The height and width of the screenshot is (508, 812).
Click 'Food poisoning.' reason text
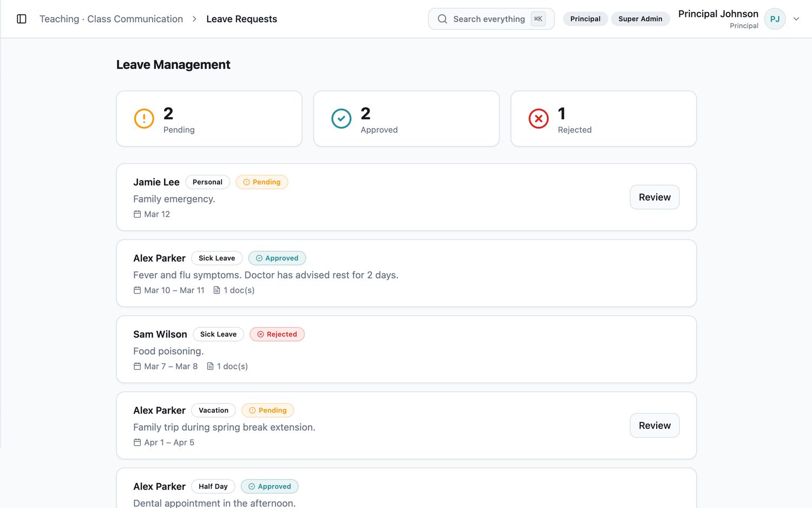pos(168,351)
